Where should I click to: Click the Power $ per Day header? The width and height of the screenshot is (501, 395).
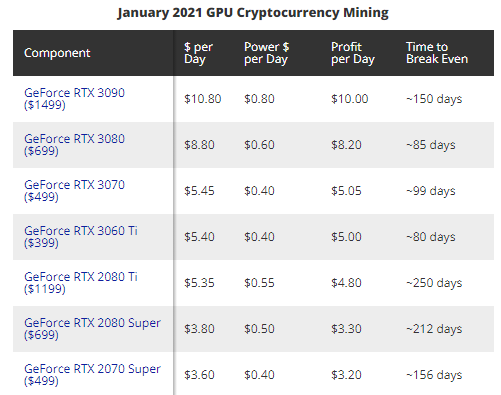[x=266, y=53]
